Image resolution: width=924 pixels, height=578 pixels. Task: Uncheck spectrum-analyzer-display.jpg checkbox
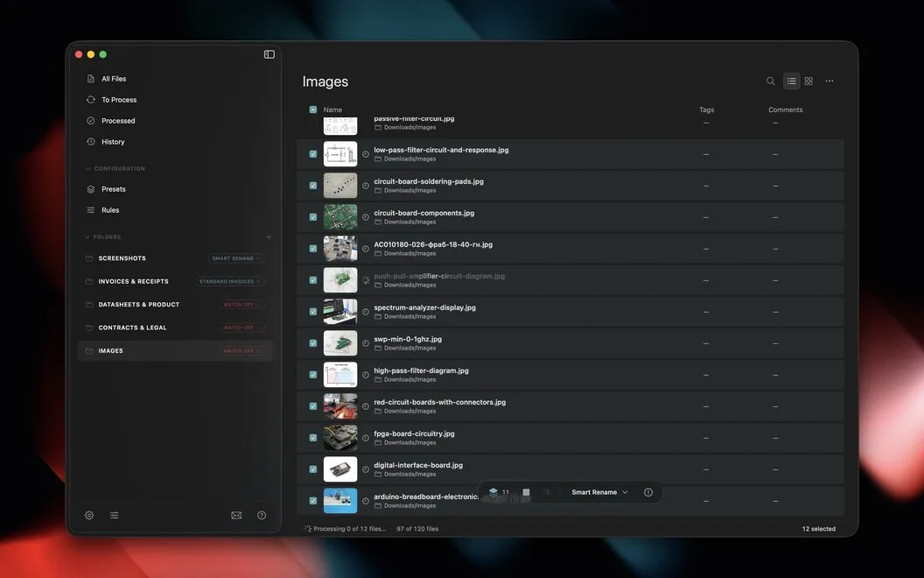pyautogui.click(x=313, y=312)
